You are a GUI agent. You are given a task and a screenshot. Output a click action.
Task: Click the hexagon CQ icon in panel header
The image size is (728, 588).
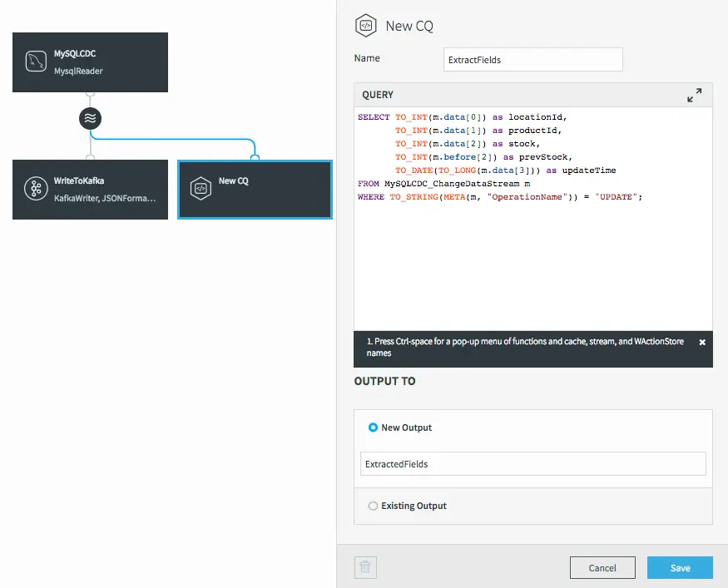click(x=365, y=26)
